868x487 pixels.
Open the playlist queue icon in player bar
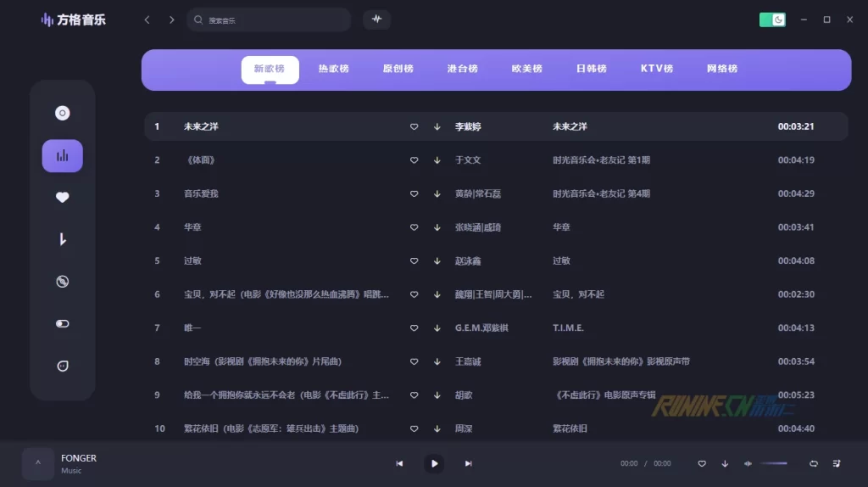[x=837, y=463]
